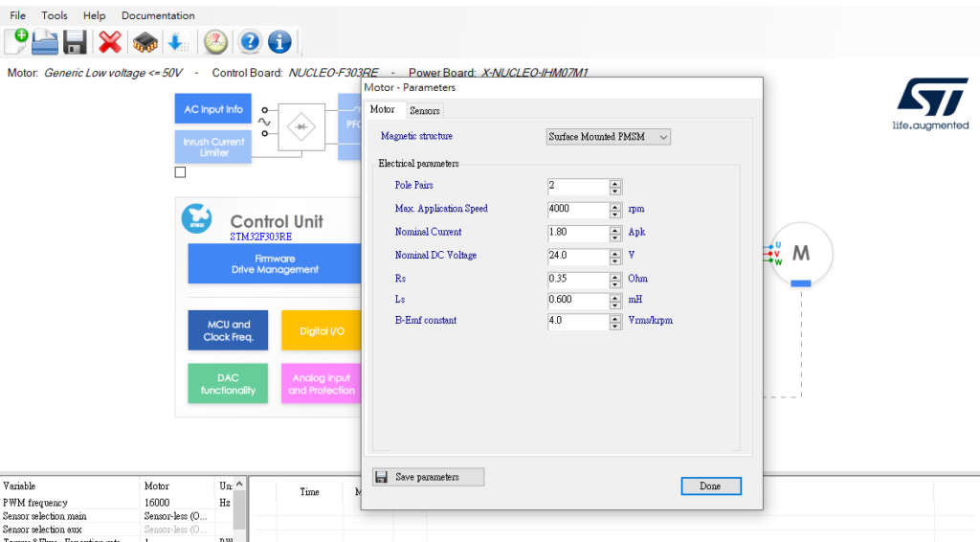This screenshot has width=980, height=542.
Task: Open the DAC functionality block
Action: (x=228, y=383)
